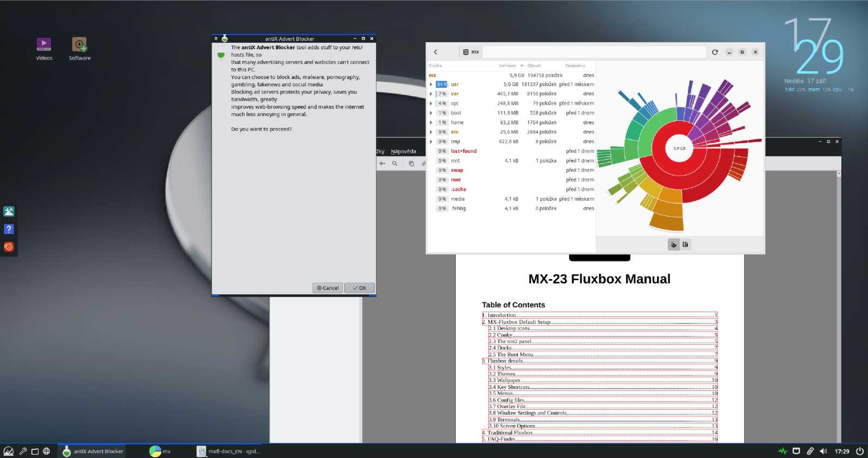Click the mx location button in header
This screenshot has width=868, height=458.
[471, 52]
